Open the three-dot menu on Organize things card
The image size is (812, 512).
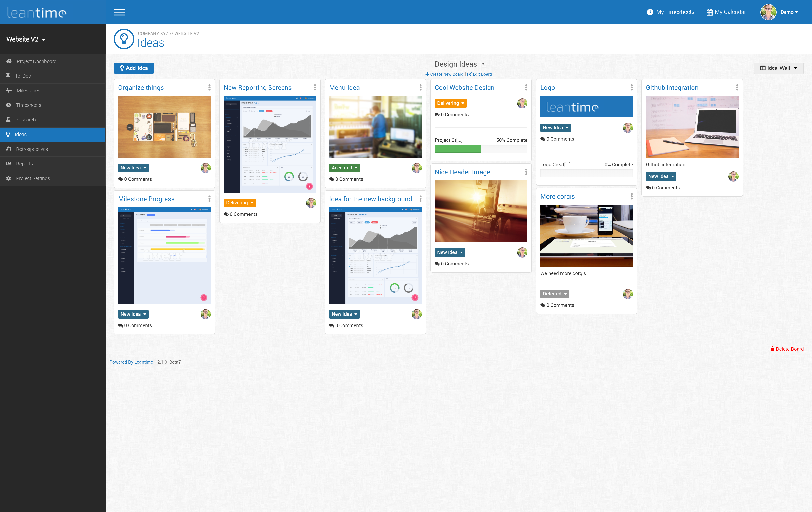[209, 87]
